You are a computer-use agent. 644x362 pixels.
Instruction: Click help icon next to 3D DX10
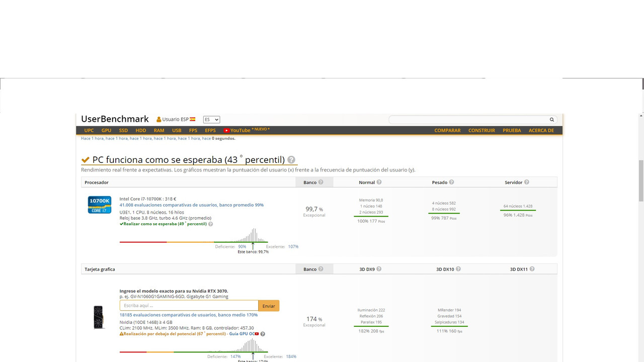(x=459, y=269)
